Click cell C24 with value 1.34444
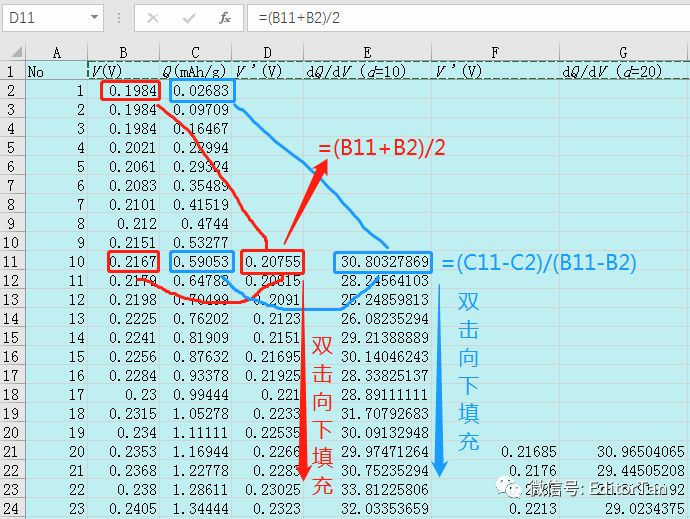The width and height of the screenshot is (690, 519). tap(195, 509)
